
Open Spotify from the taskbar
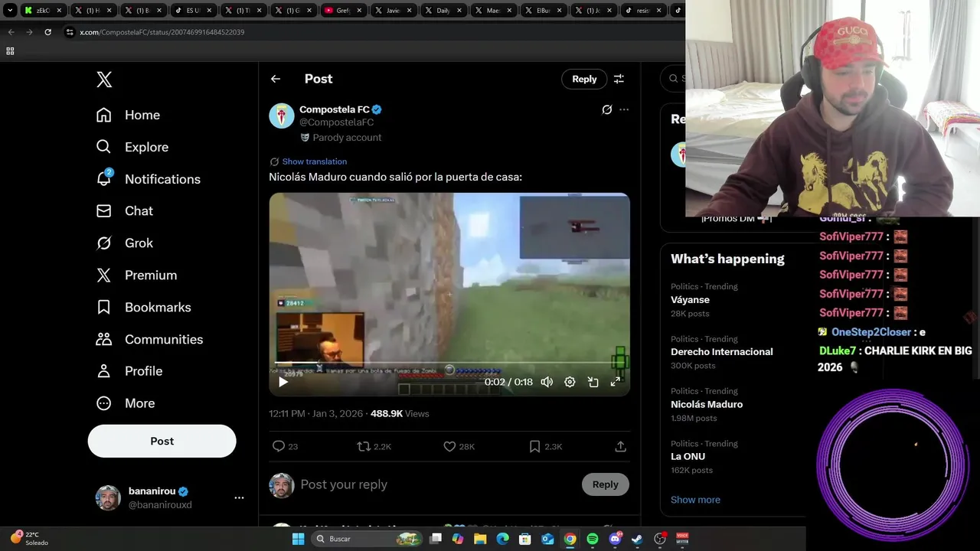[x=593, y=539]
